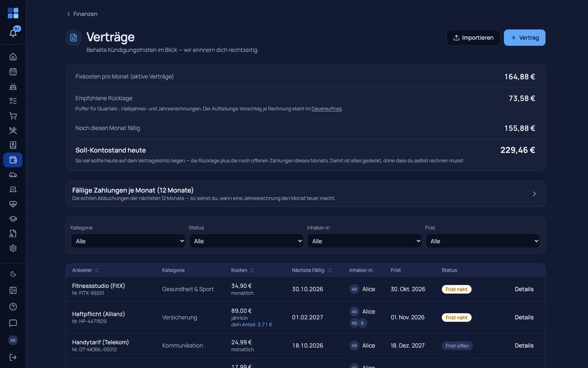Add a new Vertrag
The image size is (588, 368).
tap(524, 38)
